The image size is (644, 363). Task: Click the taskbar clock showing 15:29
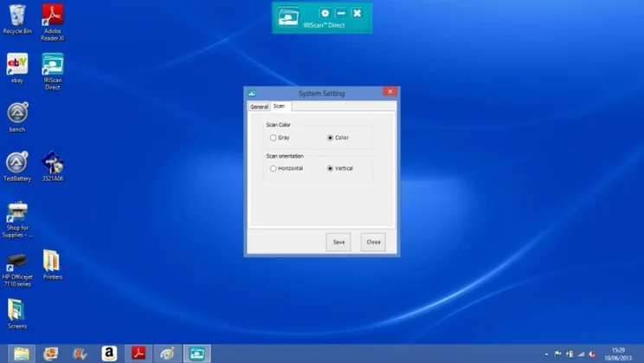[619, 353]
